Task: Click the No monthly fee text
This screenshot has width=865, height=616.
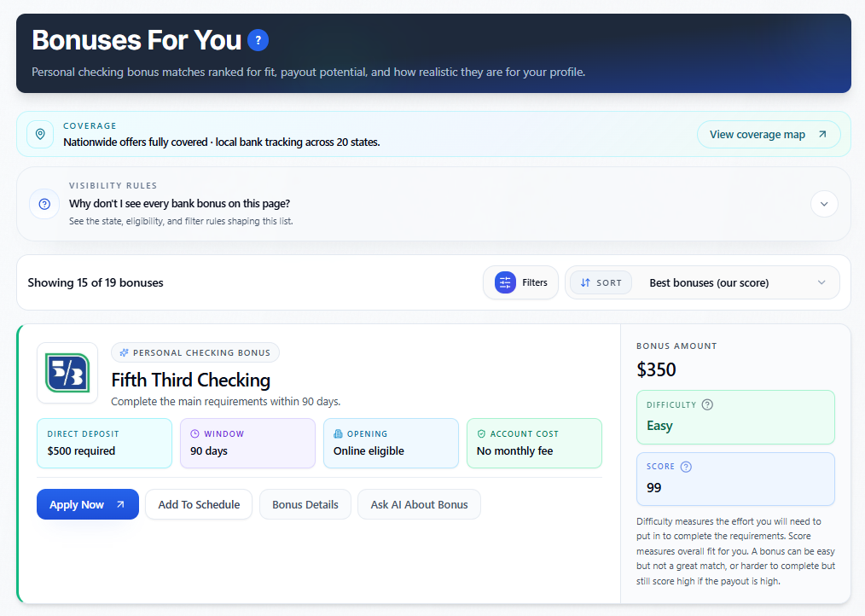Action: [x=514, y=451]
